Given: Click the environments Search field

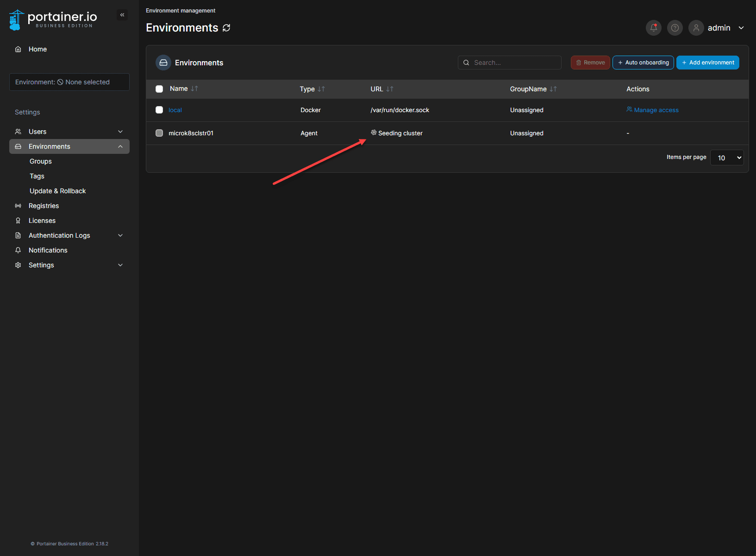Looking at the screenshot, I should (x=514, y=63).
